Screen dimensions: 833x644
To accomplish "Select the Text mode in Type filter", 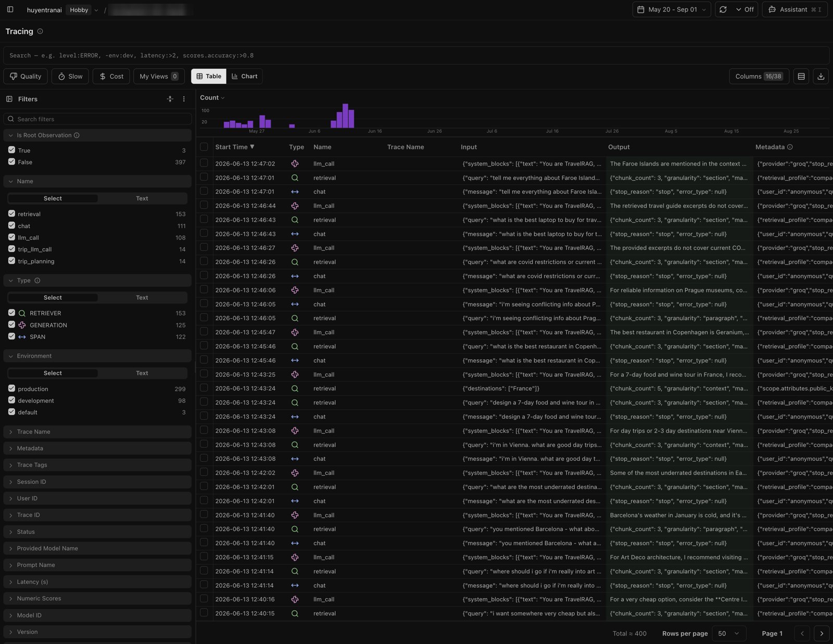I will tap(142, 298).
